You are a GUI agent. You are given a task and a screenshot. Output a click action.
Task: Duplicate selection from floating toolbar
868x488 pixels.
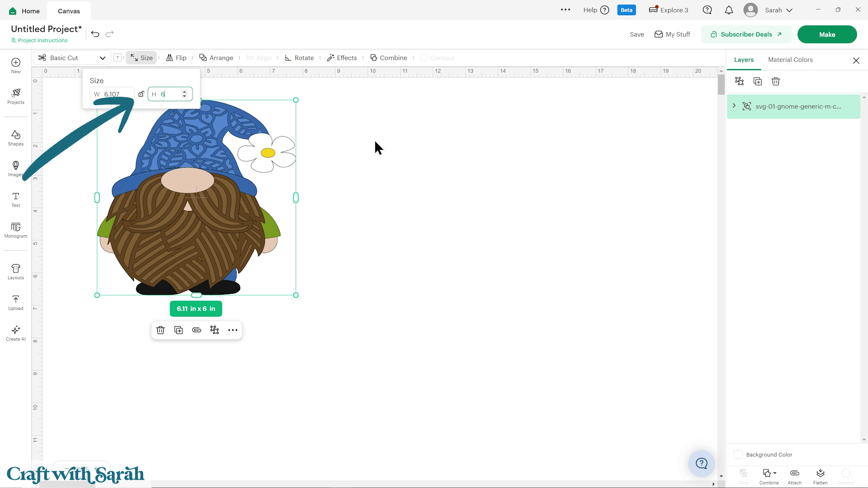click(x=179, y=330)
